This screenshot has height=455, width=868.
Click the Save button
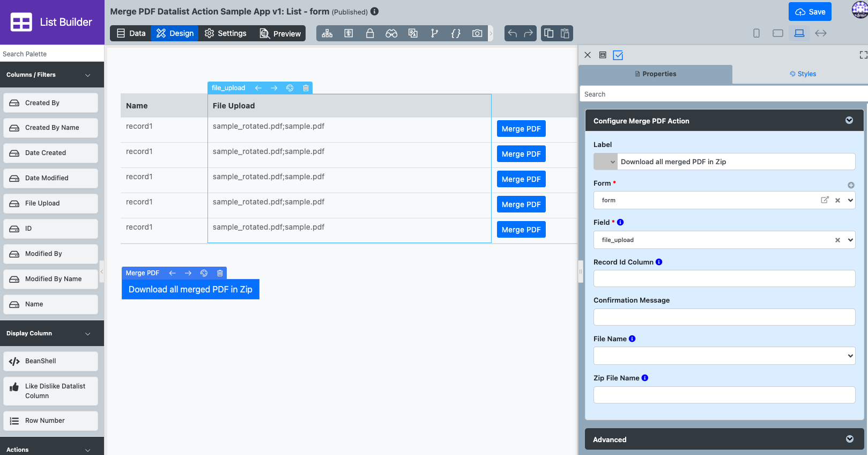coord(810,12)
